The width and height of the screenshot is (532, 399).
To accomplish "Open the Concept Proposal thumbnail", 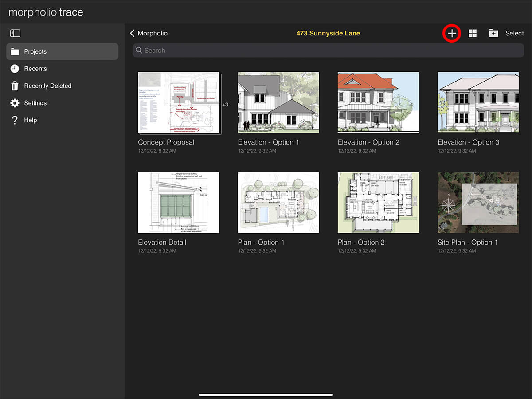I will point(179,103).
